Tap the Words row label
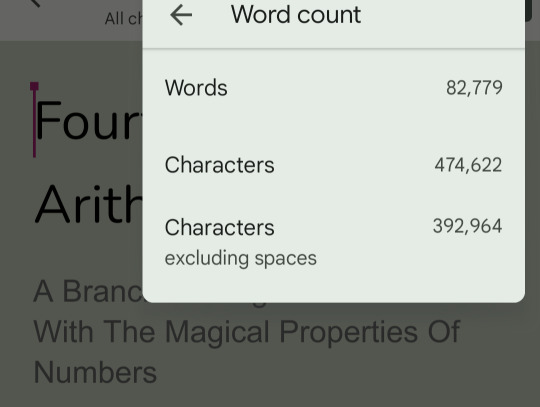The width and height of the screenshot is (540, 407). click(x=196, y=87)
